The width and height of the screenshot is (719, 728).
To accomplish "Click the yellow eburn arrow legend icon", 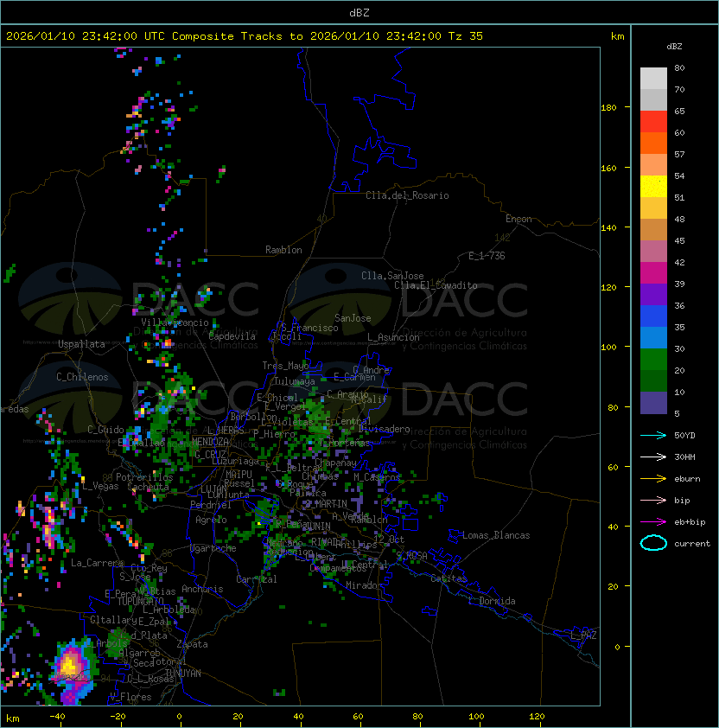I will (x=653, y=479).
